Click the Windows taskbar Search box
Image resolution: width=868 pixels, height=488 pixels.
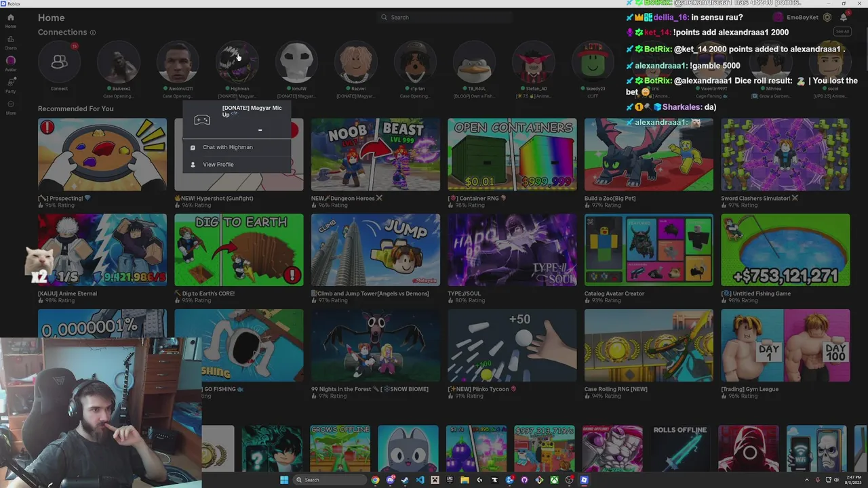coord(330,480)
